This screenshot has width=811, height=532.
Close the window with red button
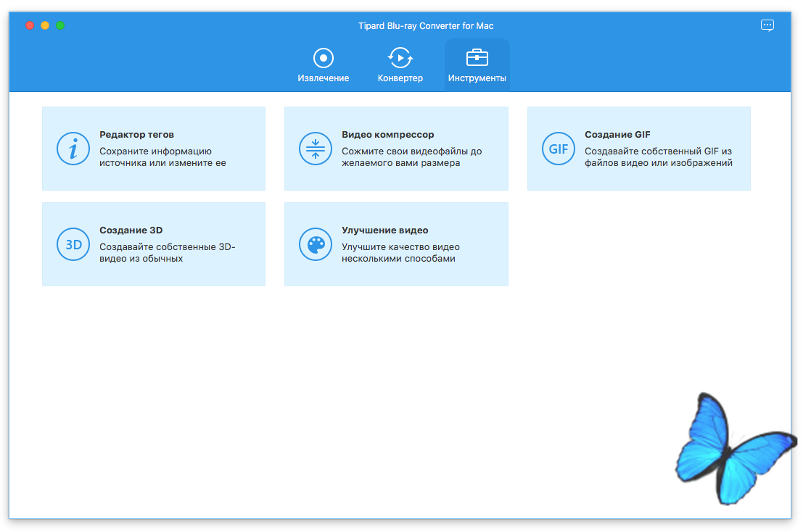point(30,25)
